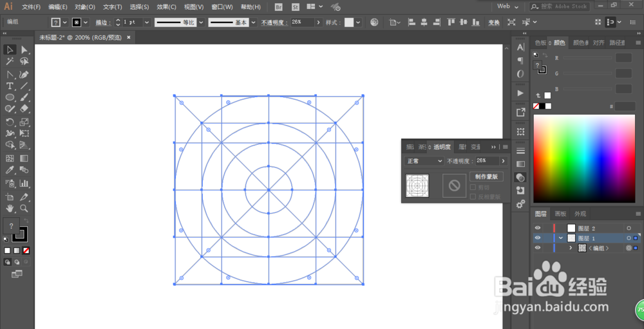Click the None swatch in the toolbar
The width and height of the screenshot is (644, 329).
pos(26,250)
